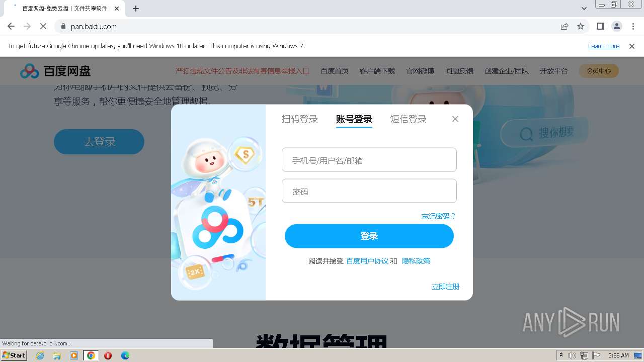644x362 pixels.
Task: Click the browser back arrow
Action: pyautogui.click(x=11, y=26)
